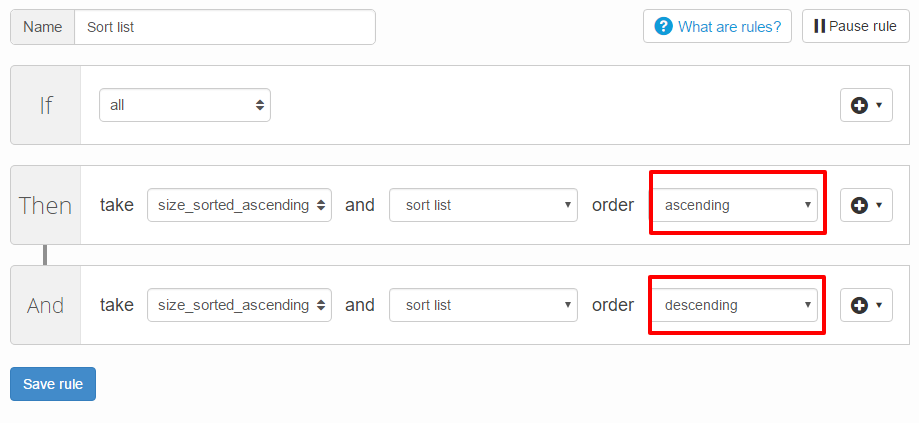Open the And row size_sorted_ascending dropdown
Image resolution: width=919 pixels, height=423 pixels.
click(x=239, y=305)
